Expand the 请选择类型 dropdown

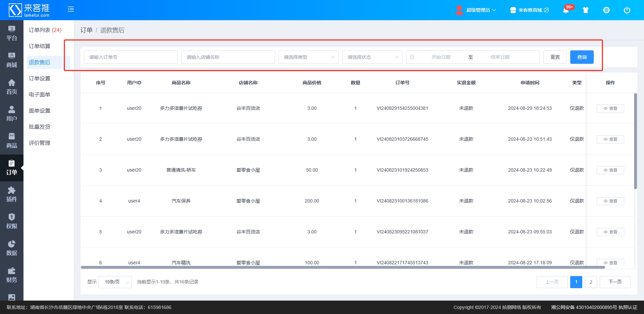point(308,57)
